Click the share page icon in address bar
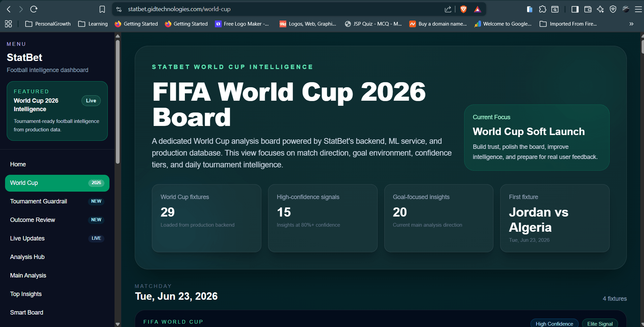The height and width of the screenshot is (327, 644). tap(448, 9)
